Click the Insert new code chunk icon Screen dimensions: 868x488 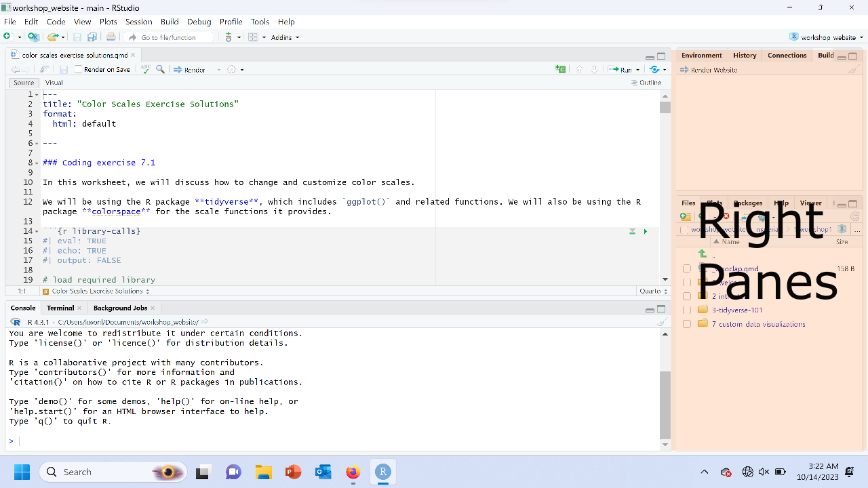(x=560, y=69)
